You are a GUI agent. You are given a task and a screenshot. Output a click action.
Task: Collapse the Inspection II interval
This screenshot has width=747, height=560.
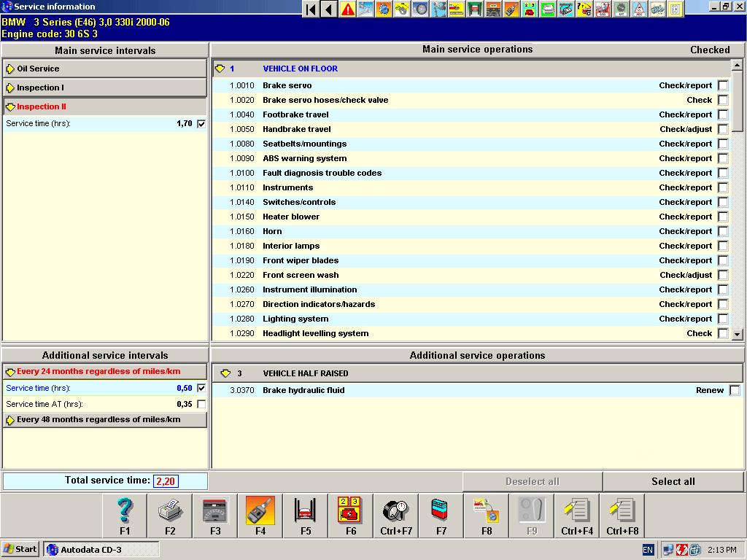105,106
